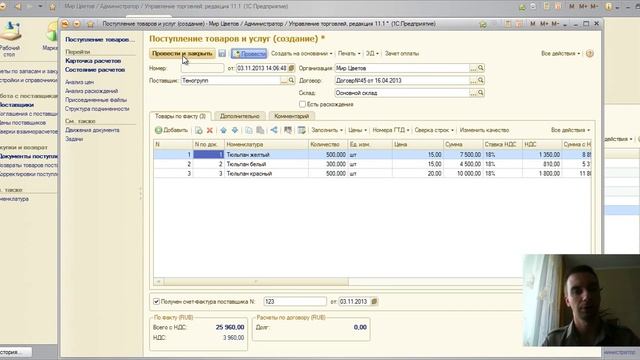Viewport: 640px width, 360px height.
Task: Open Состояние расчетов link in left panel
Action: [x=95, y=70]
